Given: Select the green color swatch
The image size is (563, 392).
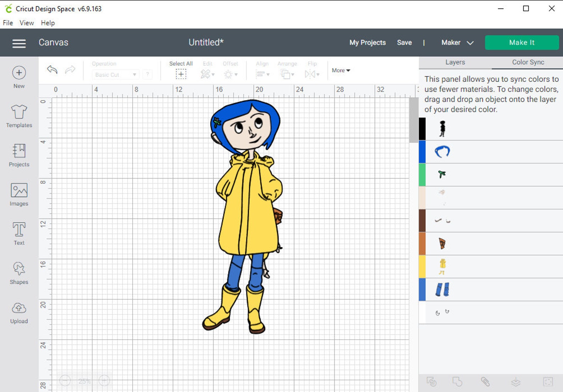Looking at the screenshot, I should click(x=422, y=175).
